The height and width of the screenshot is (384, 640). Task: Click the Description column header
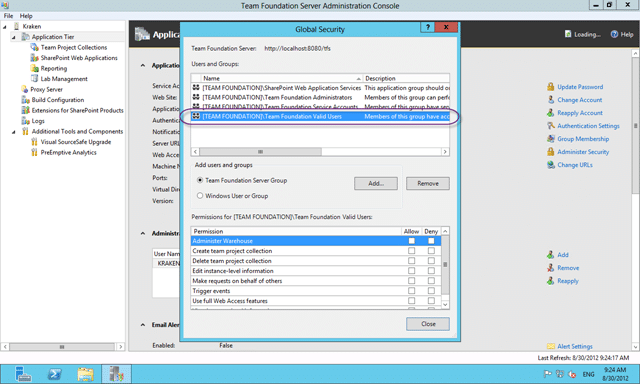click(406, 78)
